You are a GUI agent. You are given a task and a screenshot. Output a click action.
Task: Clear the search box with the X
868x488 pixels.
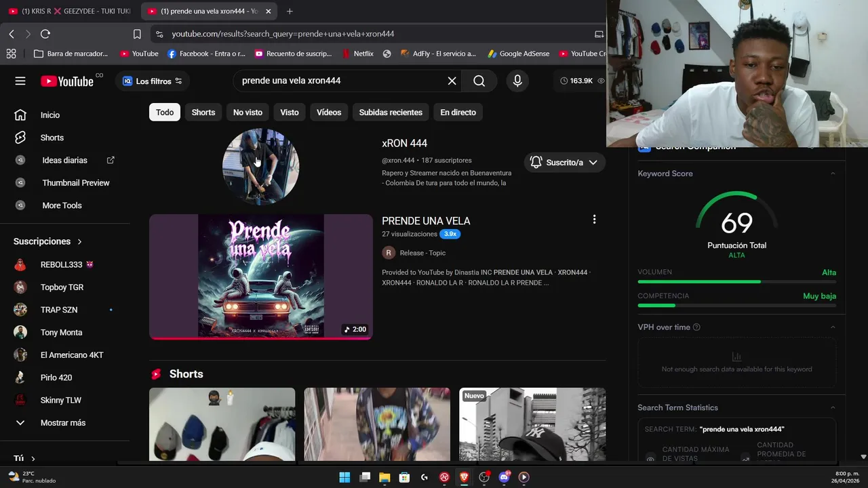tap(452, 81)
